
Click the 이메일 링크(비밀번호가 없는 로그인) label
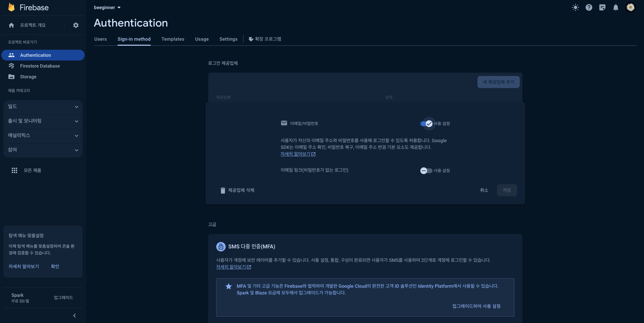pyautogui.click(x=314, y=170)
